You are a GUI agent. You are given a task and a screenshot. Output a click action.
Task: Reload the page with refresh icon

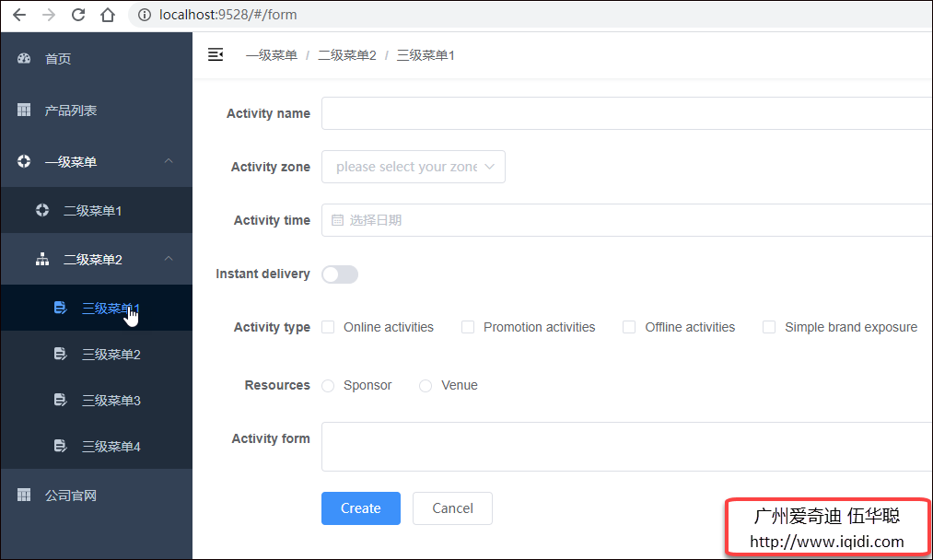[78, 15]
